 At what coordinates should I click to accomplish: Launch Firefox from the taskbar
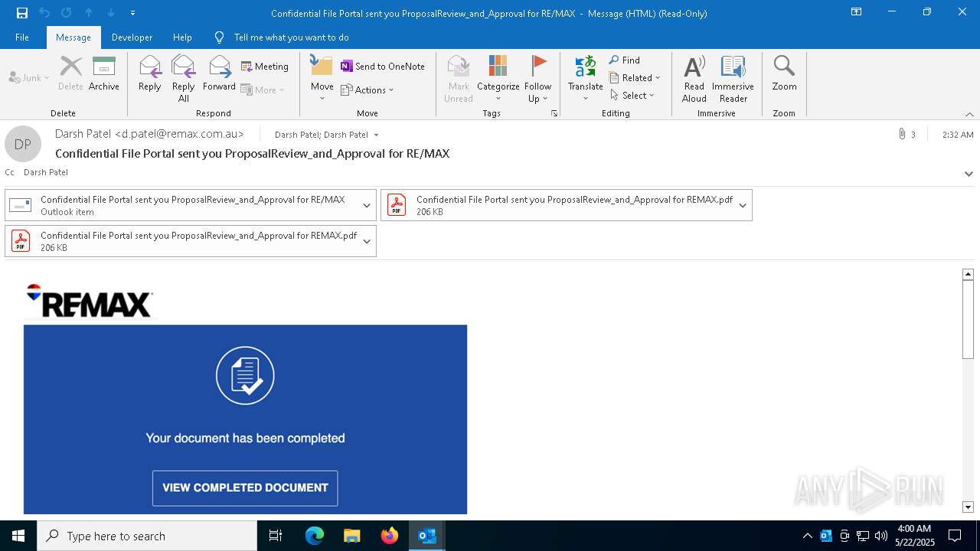[x=390, y=536]
